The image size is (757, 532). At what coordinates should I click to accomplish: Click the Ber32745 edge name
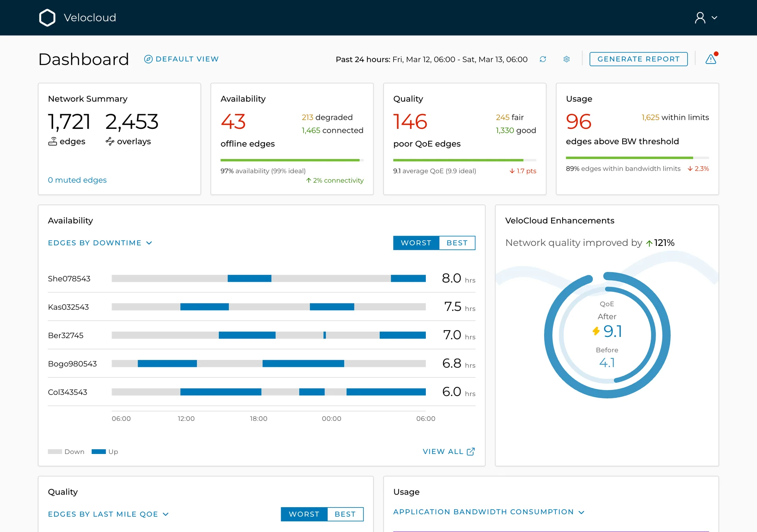pos(65,335)
